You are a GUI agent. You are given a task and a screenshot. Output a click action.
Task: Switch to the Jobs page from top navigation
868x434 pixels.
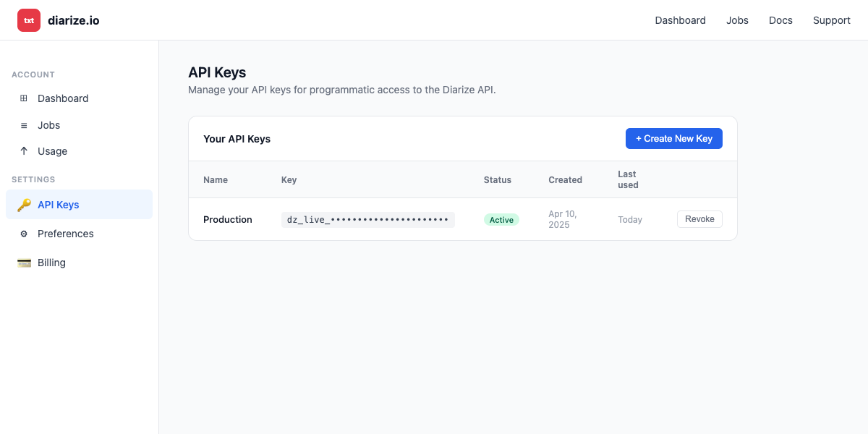point(737,20)
